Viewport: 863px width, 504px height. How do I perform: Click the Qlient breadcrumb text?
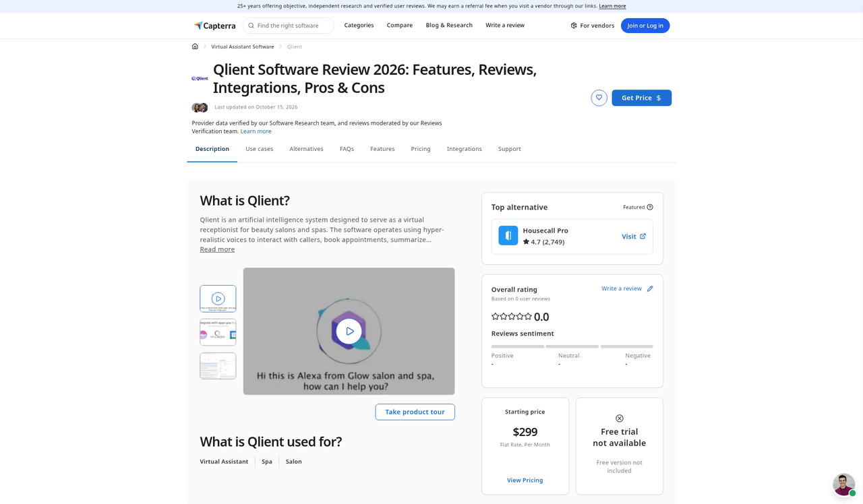tap(295, 46)
